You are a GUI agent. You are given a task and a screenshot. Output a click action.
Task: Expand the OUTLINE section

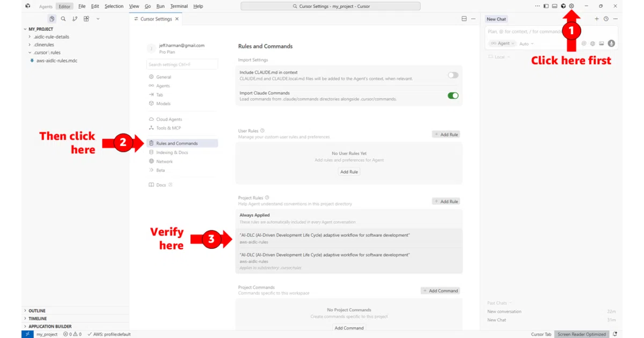[x=36, y=311]
